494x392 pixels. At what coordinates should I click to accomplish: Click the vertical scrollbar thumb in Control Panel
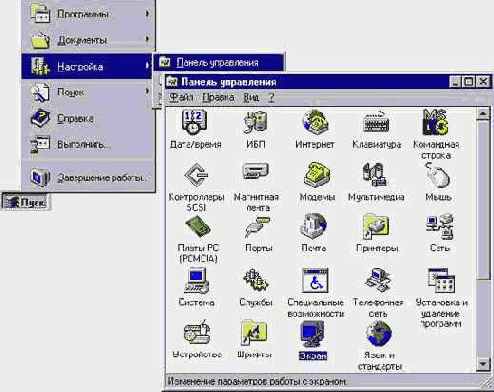pyautogui.click(x=483, y=199)
